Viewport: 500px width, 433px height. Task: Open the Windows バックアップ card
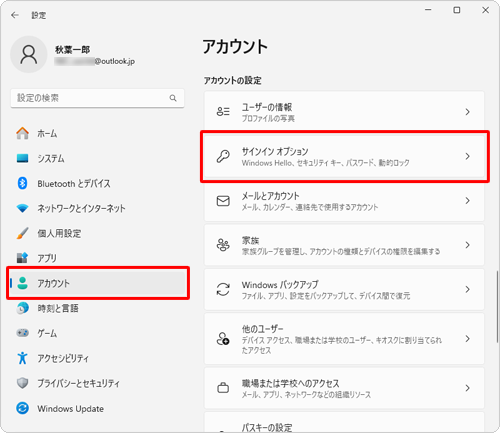click(x=344, y=289)
